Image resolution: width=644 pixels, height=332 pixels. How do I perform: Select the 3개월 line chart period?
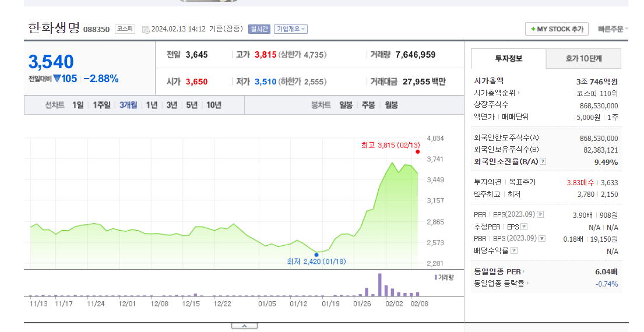tap(129, 105)
